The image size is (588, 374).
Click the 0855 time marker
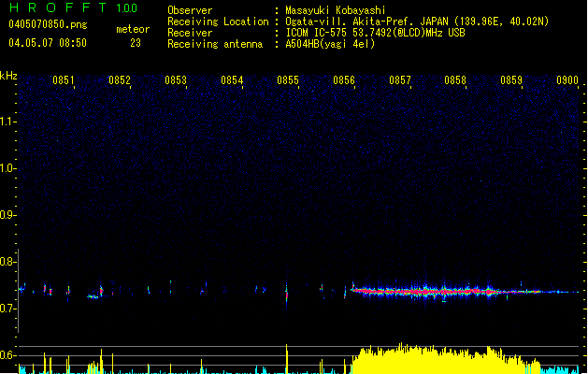click(x=288, y=81)
